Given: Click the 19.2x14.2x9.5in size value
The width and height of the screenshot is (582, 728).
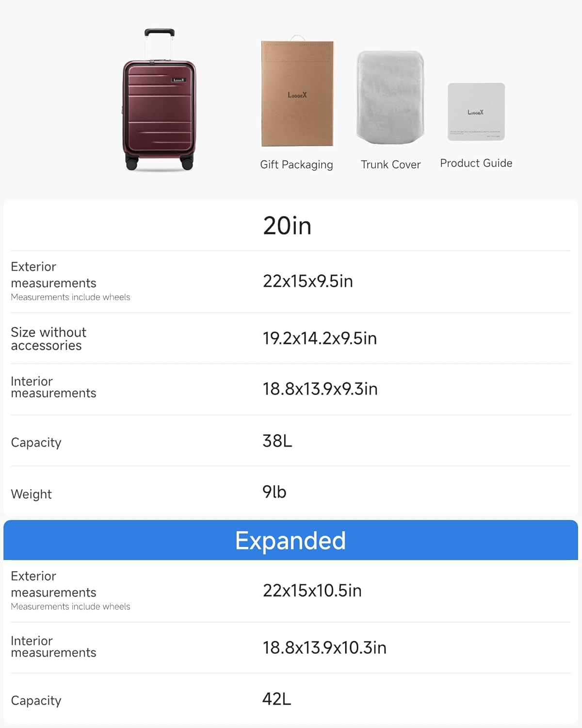Looking at the screenshot, I should 320,338.
